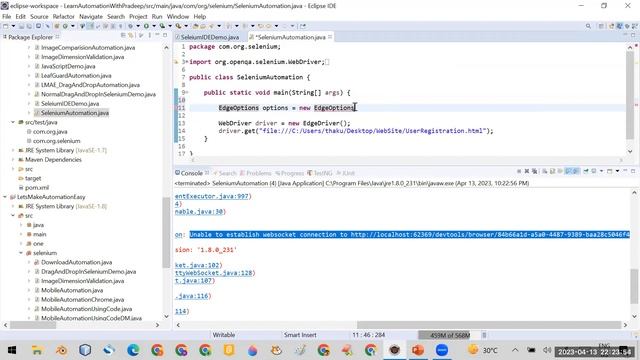
Task: Click the ttyWebSocket.java:128 stack trace link
Action: tap(213, 273)
